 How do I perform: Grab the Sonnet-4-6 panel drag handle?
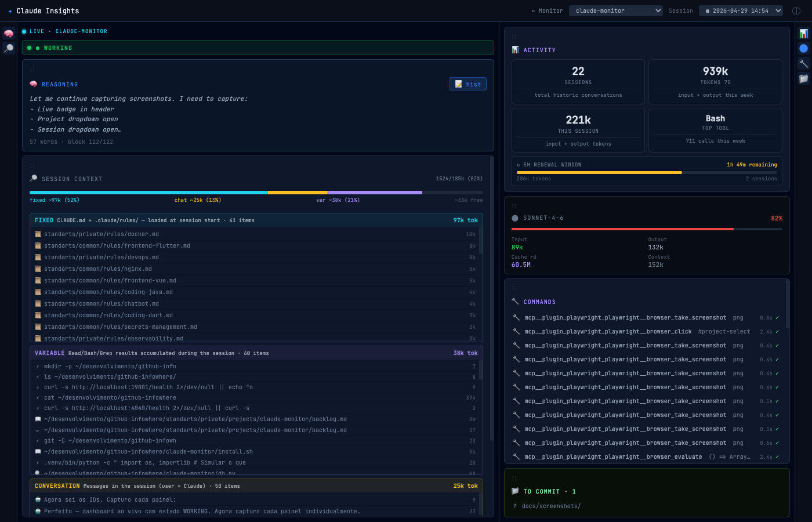coord(514,206)
